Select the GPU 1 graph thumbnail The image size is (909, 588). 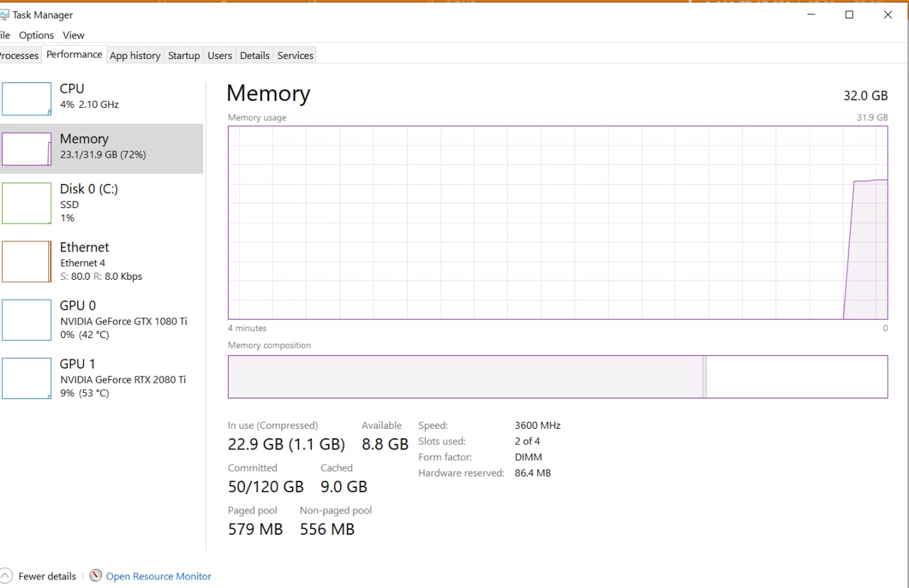click(26, 379)
